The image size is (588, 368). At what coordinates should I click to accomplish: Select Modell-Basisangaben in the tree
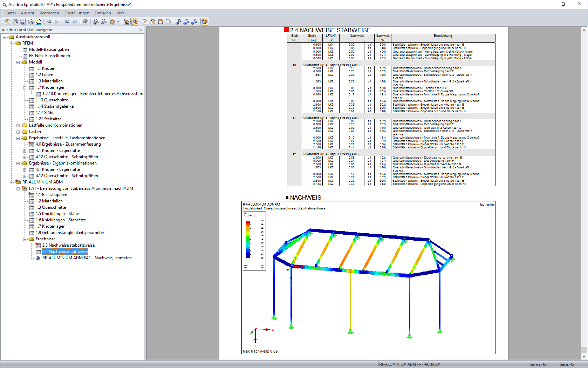point(49,49)
